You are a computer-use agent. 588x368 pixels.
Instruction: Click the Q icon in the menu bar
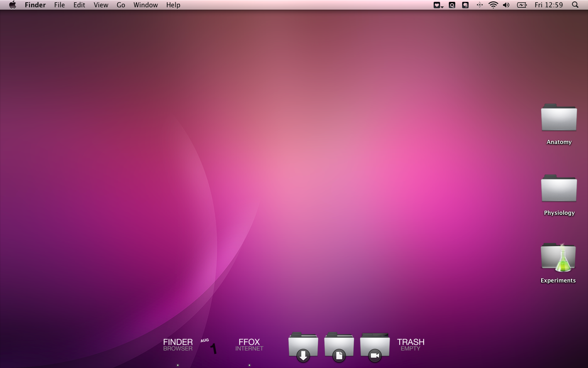pyautogui.click(x=452, y=5)
